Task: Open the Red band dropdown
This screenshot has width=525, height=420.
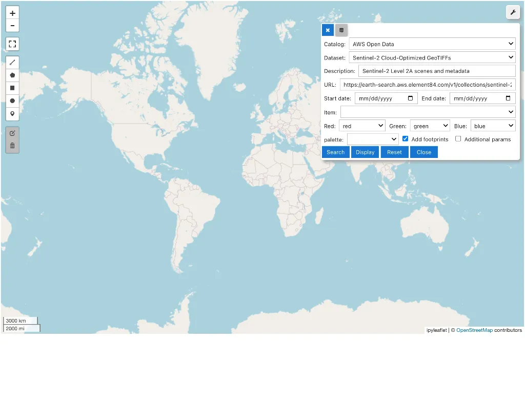Action: (x=362, y=126)
